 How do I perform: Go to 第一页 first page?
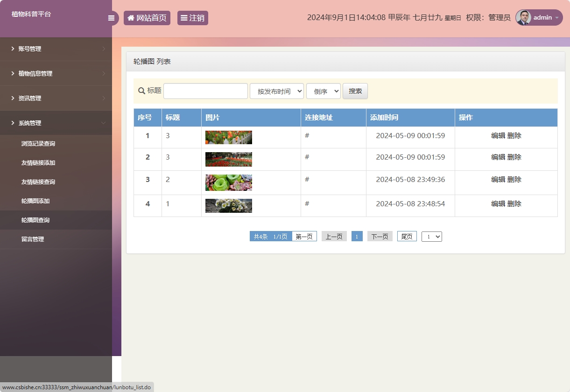tap(304, 237)
